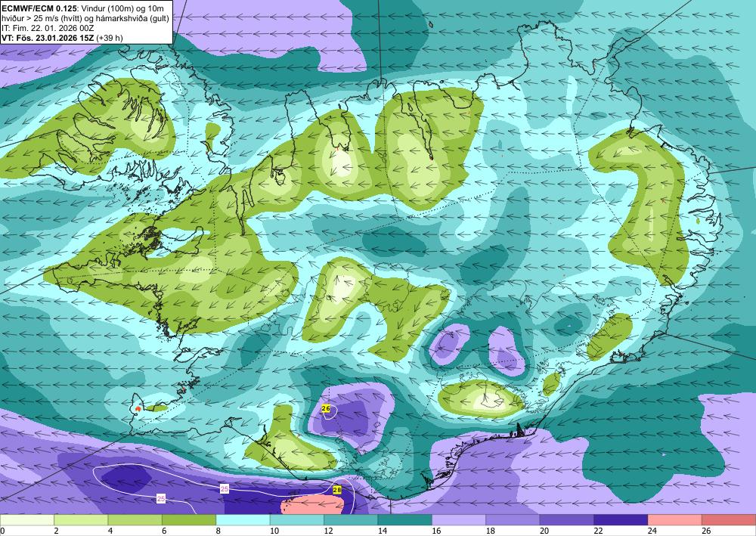
Task: Click the 18–20 purple legend swatch
Action: 513,520
